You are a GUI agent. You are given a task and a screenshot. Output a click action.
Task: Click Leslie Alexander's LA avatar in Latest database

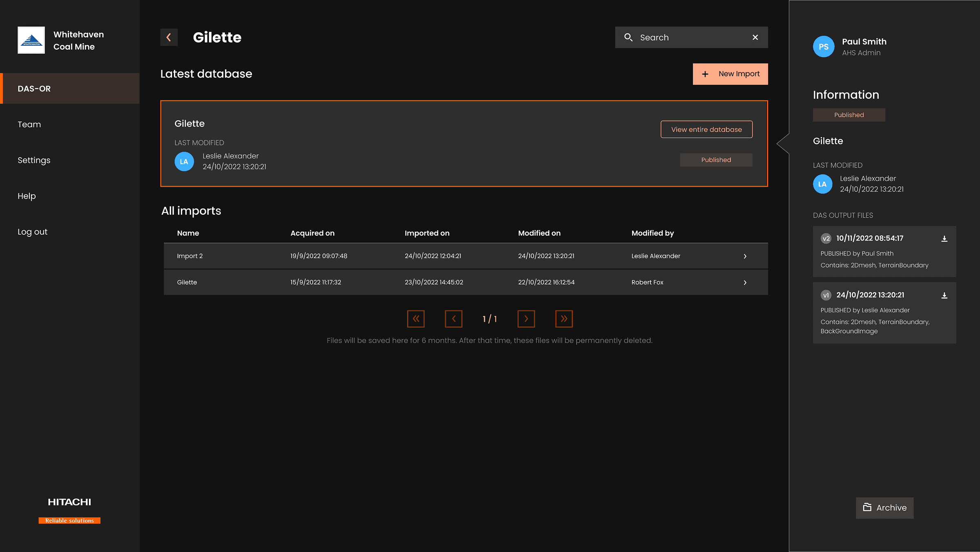tap(184, 161)
